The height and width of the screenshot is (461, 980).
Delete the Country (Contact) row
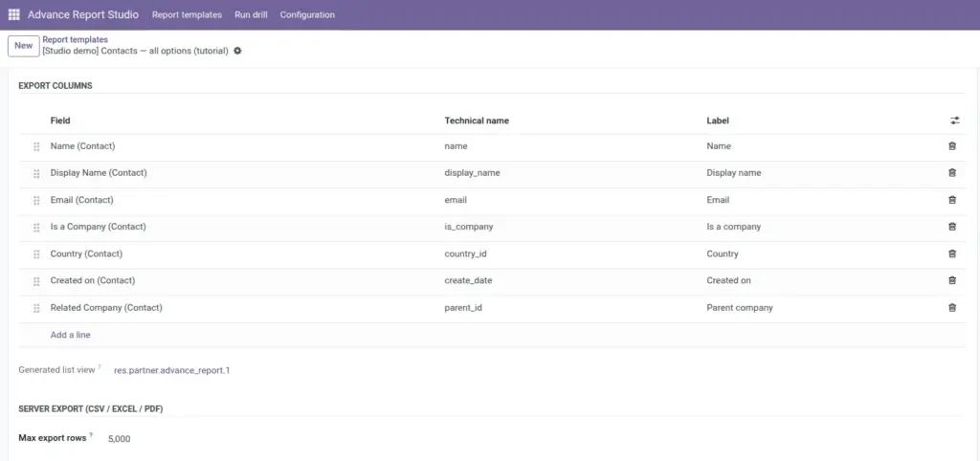[952, 253]
